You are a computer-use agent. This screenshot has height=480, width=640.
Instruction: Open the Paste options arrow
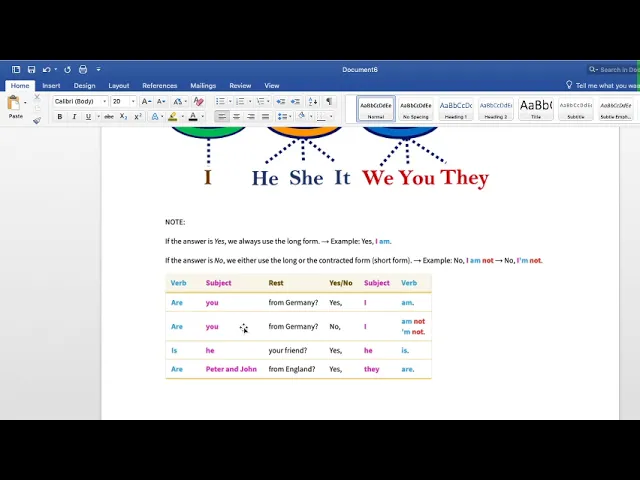pyautogui.click(x=25, y=102)
